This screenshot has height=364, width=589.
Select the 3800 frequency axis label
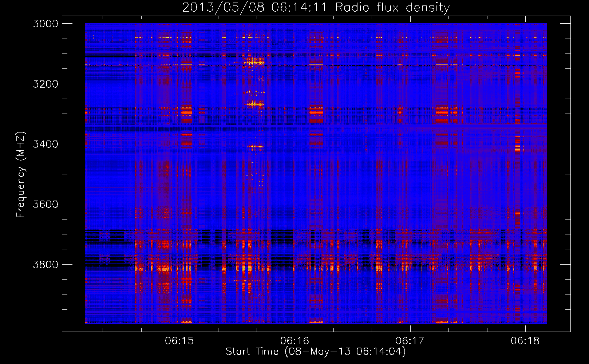(46, 264)
